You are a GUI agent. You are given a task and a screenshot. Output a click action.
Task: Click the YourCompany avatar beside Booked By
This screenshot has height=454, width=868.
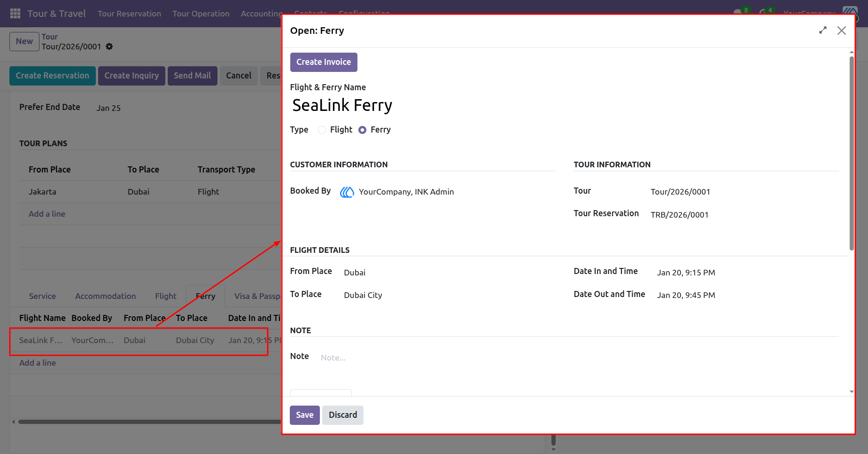pos(347,192)
